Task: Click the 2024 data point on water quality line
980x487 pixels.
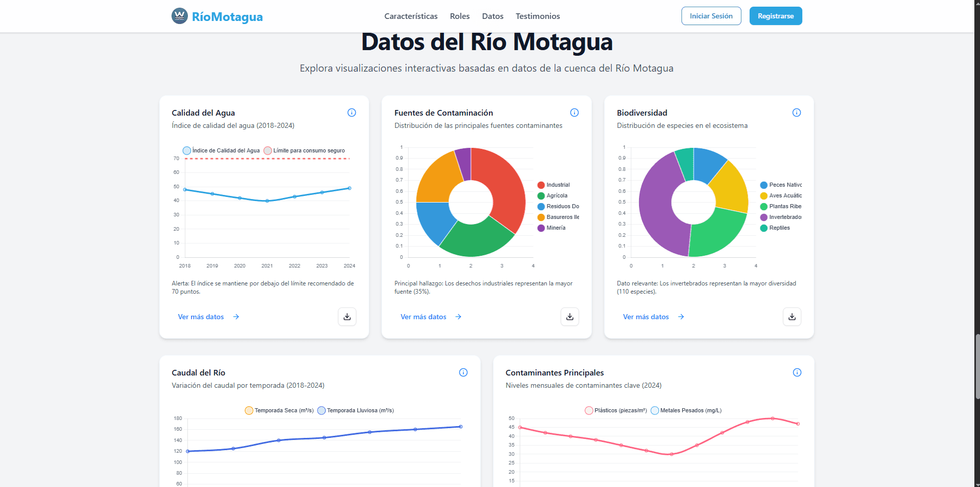Action: coord(350,188)
